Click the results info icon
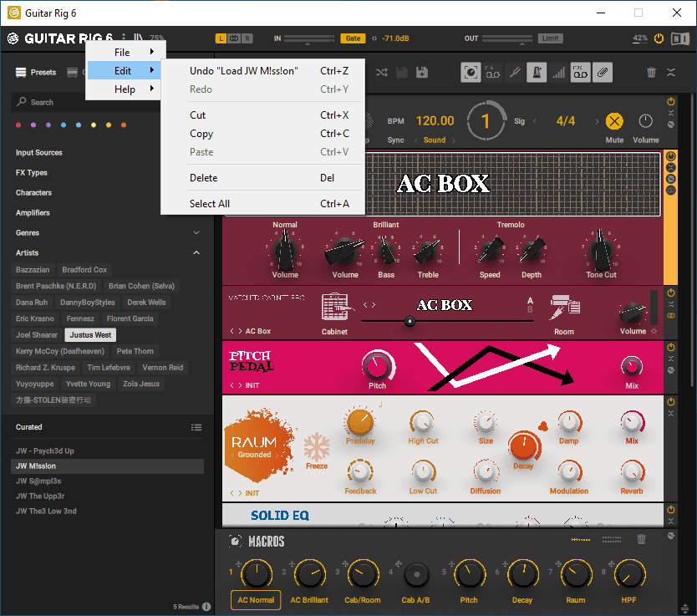 coord(206,607)
